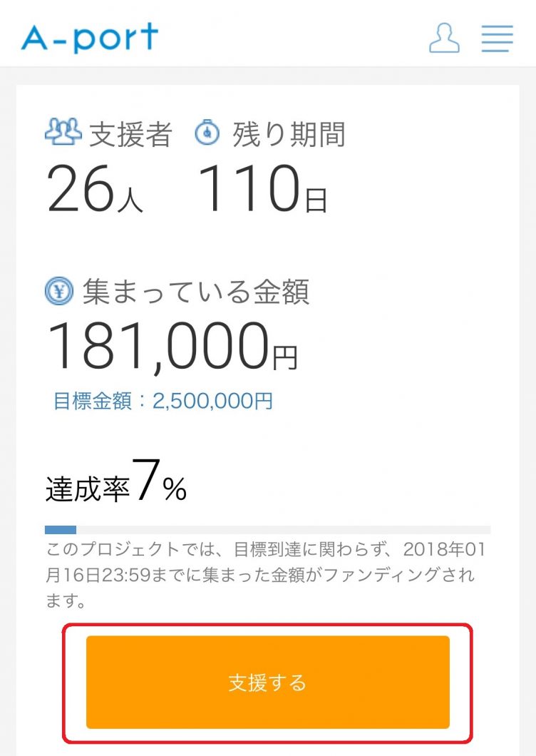Click the gray unfilled progress bar area

(285, 530)
